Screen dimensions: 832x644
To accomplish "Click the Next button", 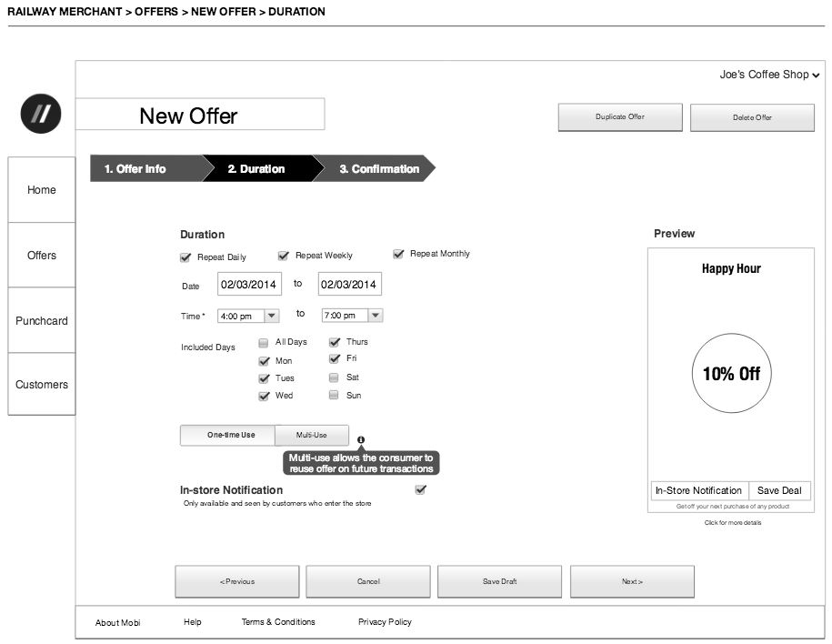I will [632, 581].
